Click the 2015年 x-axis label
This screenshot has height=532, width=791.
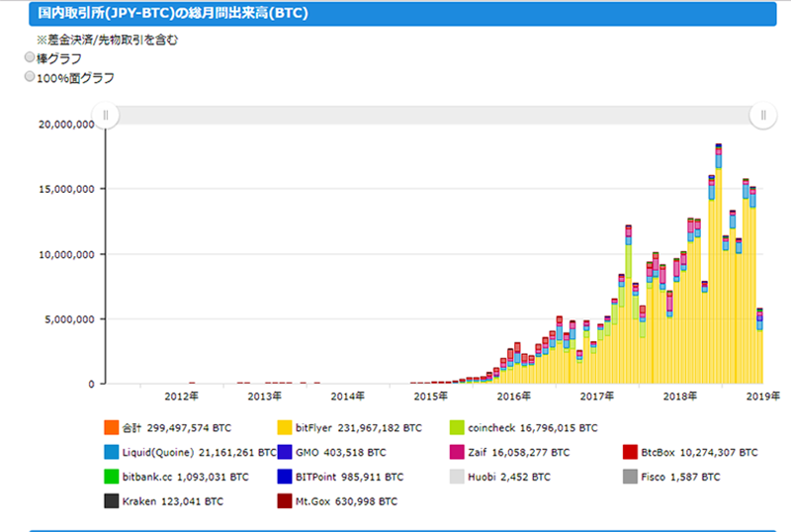(431, 397)
